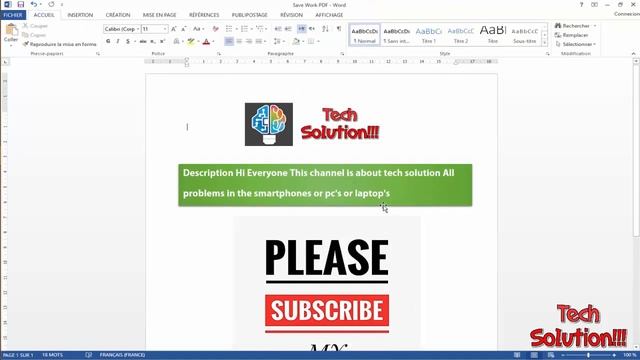The width and height of the screenshot is (640, 360).
Task: Open the font color dropdown arrow
Action: point(213,41)
